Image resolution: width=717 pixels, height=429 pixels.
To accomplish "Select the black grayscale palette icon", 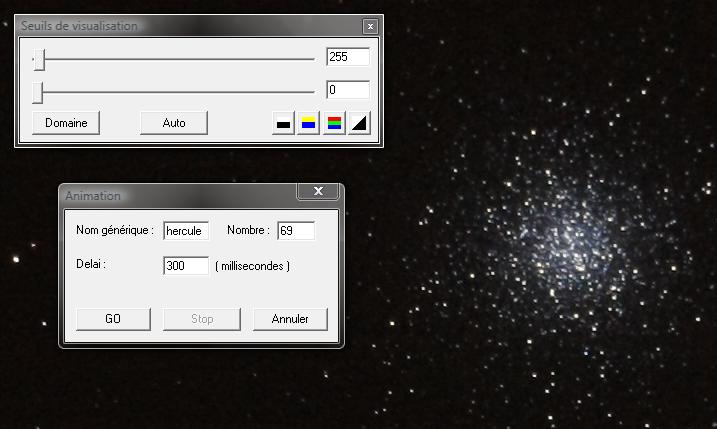I will pos(284,123).
